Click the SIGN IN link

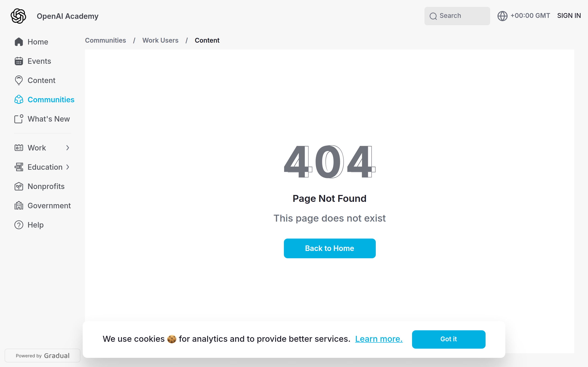569,16
